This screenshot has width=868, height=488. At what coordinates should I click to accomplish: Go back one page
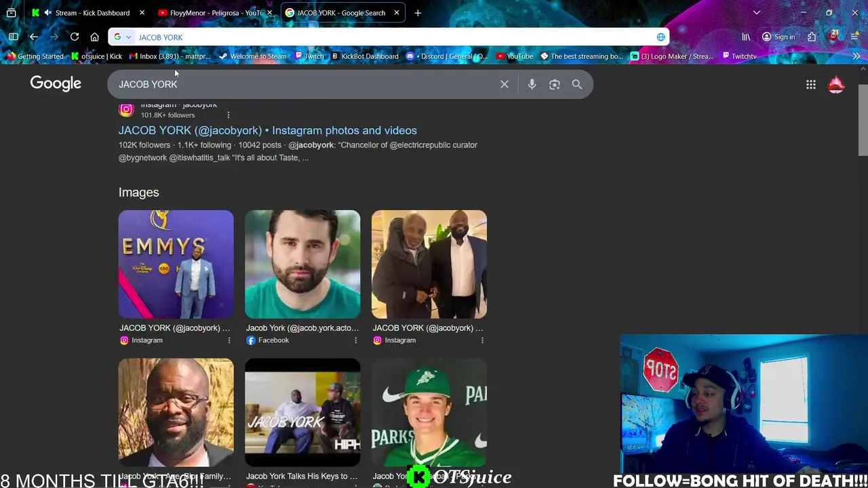click(x=34, y=37)
